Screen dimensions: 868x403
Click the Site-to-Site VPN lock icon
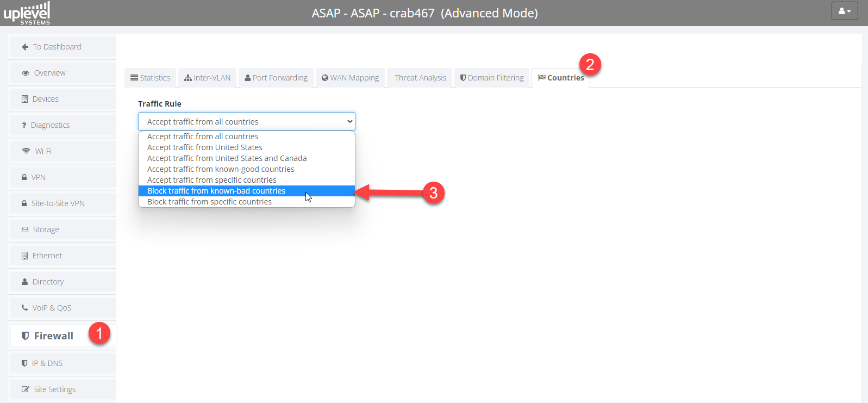click(24, 203)
